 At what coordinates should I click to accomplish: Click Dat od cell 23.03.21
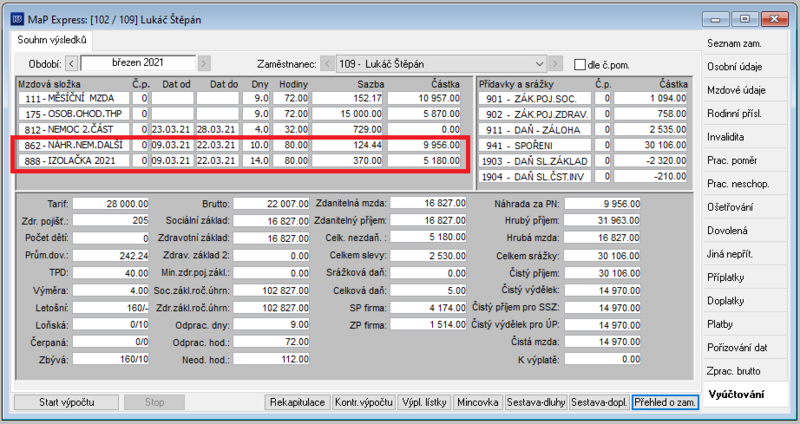coord(171,130)
